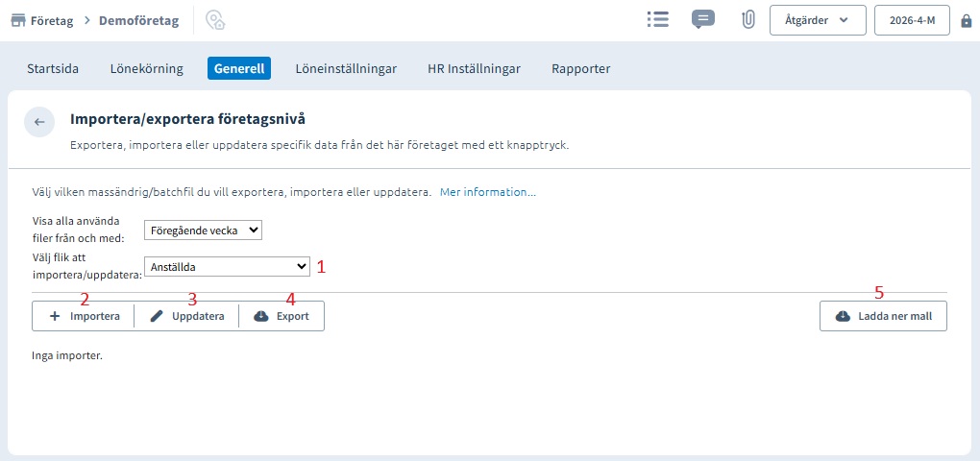Open the Lönekörning tab
The width and height of the screenshot is (980, 461).
pyautogui.click(x=147, y=68)
